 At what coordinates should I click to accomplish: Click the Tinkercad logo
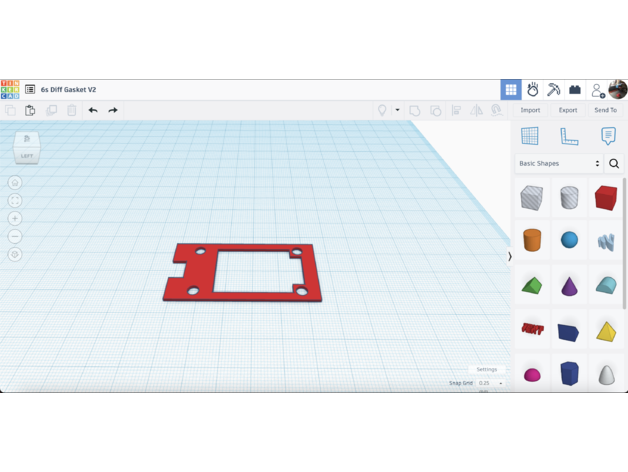click(x=10, y=89)
